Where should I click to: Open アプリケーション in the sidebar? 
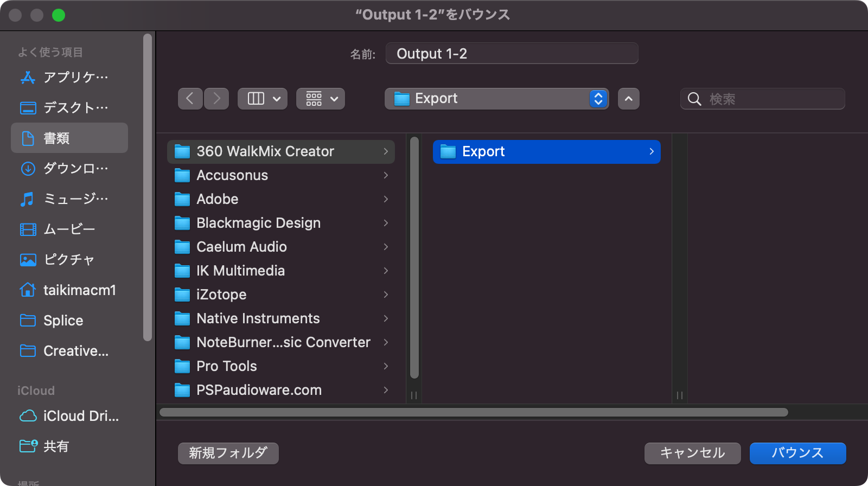pos(69,78)
